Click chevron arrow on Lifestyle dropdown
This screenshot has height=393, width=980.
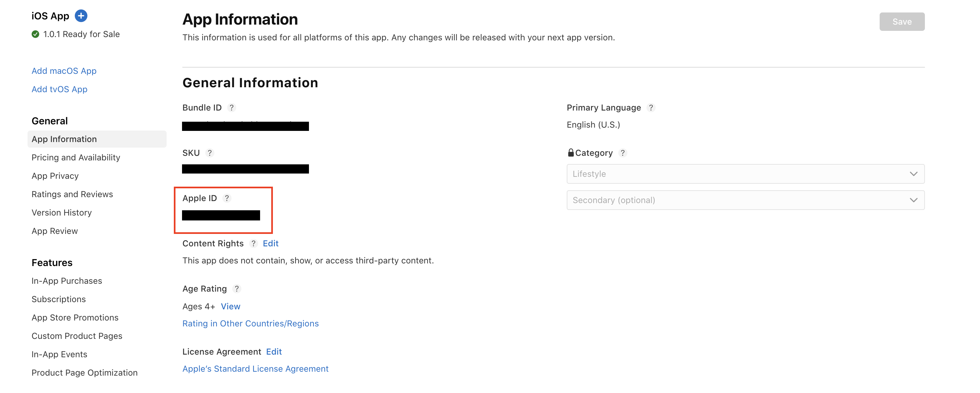click(x=913, y=174)
